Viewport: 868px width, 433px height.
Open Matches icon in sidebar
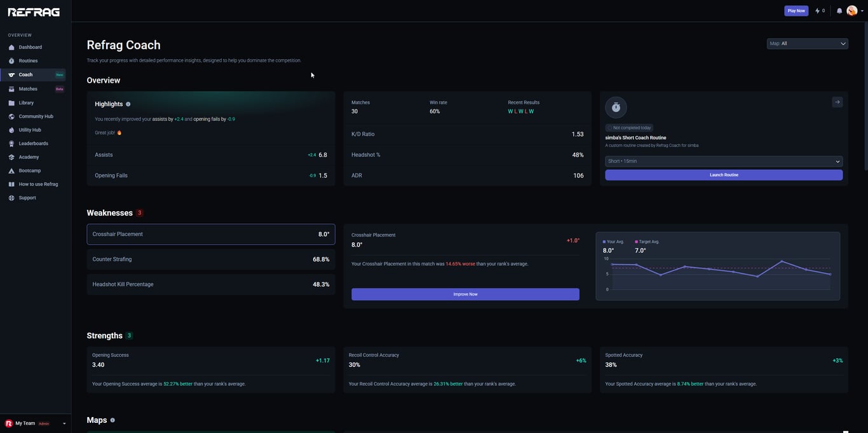[x=11, y=89]
